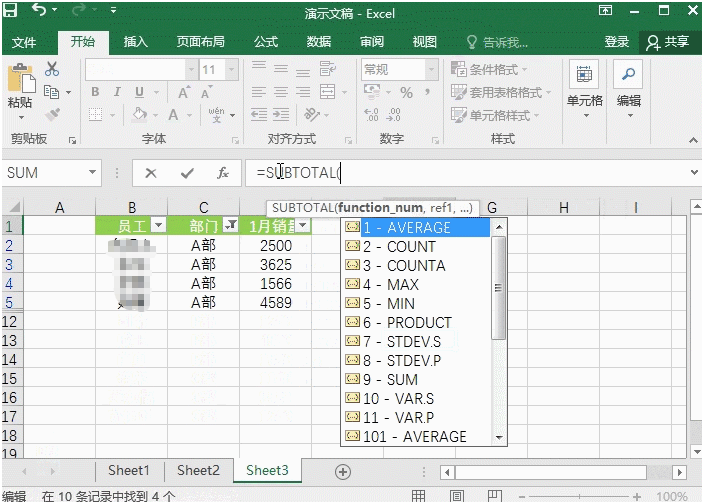Click the fill color bucket icon
This screenshot has height=504, width=704.
coord(140,114)
